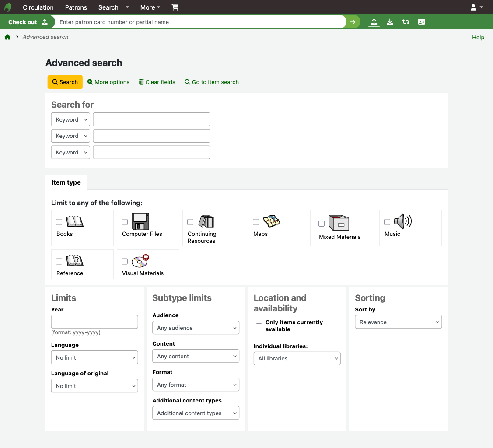This screenshot has width=493, height=448.
Task: Open the shopping cart icon
Action: pyautogui.click(x=175, y=7)
